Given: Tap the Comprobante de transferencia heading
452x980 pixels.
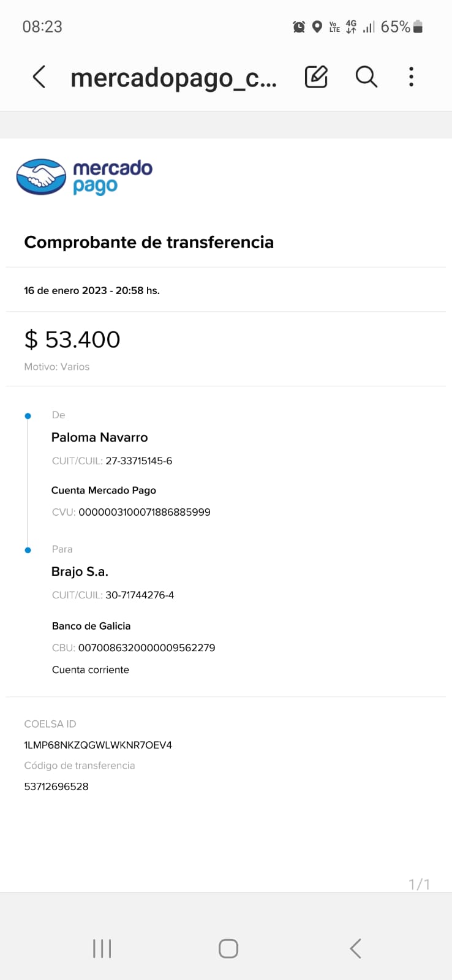Looking at the screenshot, I should click(x=149, y=243).
